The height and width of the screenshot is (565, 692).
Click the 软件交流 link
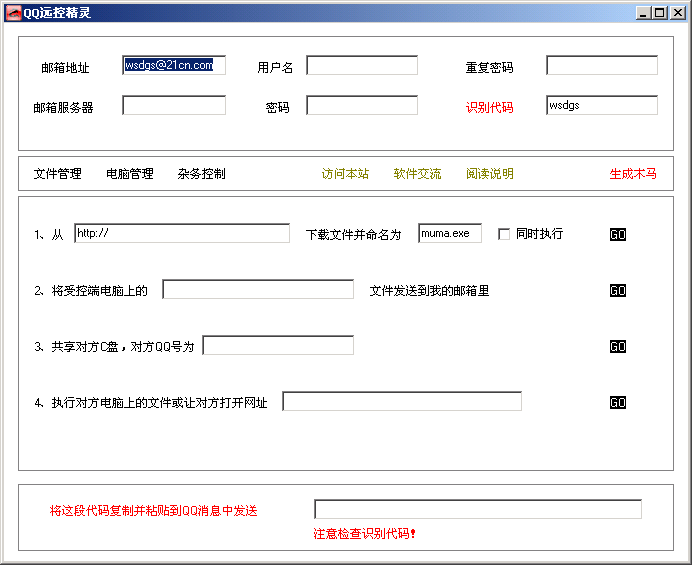(x=417, y=174)
